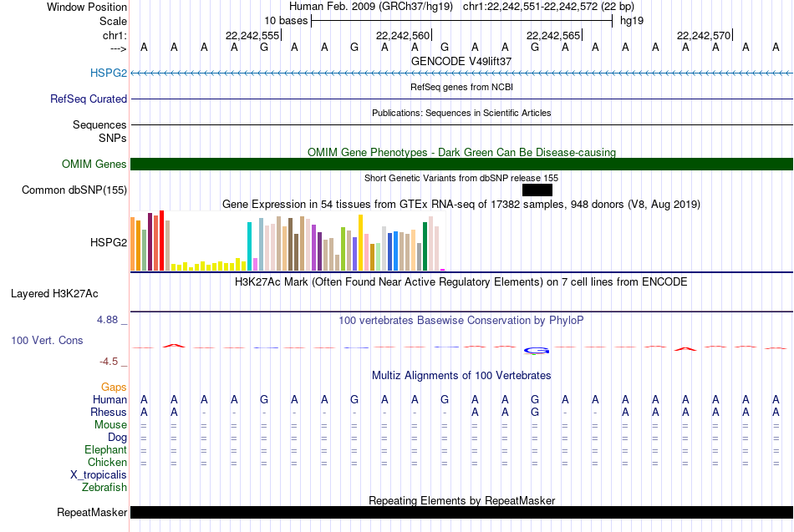
Task: Click the hg19 label beside scale bar
Action: (632, 21)
